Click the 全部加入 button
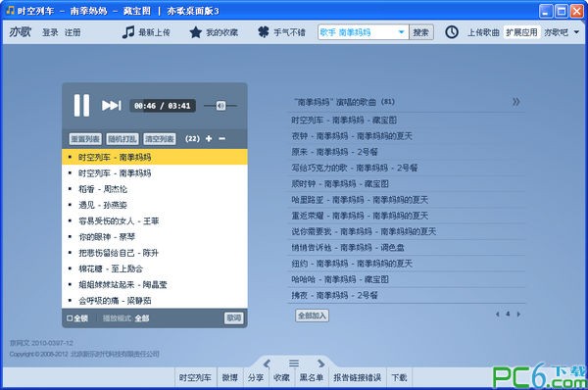Image resolution: width=588 pixels, height=390 pixels. click(x=312, y=316)
